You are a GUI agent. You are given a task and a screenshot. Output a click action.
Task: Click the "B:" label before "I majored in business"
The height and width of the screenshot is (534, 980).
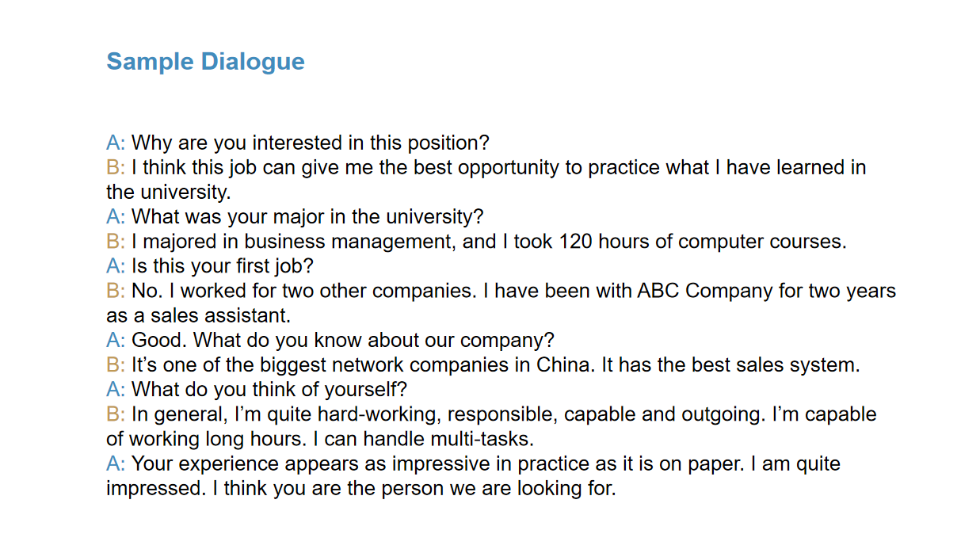point(116,242)
